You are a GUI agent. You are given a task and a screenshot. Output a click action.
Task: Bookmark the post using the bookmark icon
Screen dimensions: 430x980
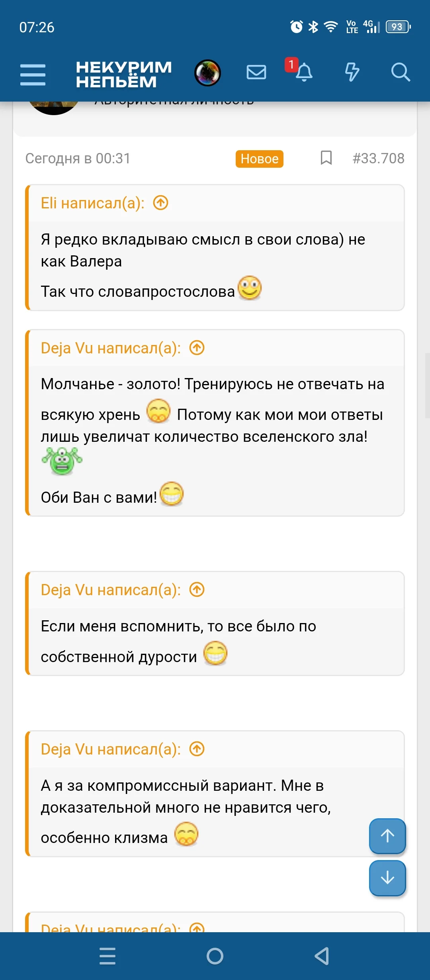[326, 158]
